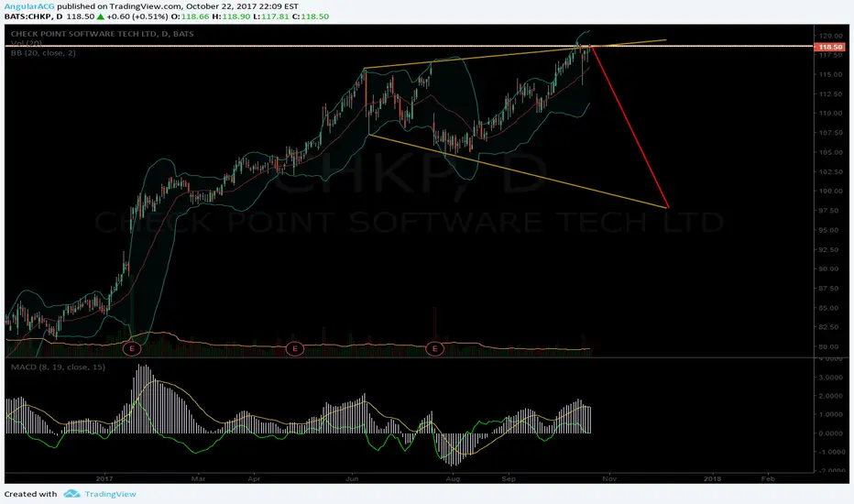Click the 'Aug' time axis label

(453, 478)
